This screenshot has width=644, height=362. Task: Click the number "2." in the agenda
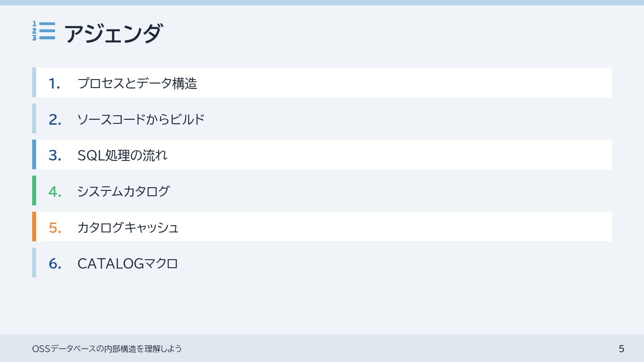55,119
